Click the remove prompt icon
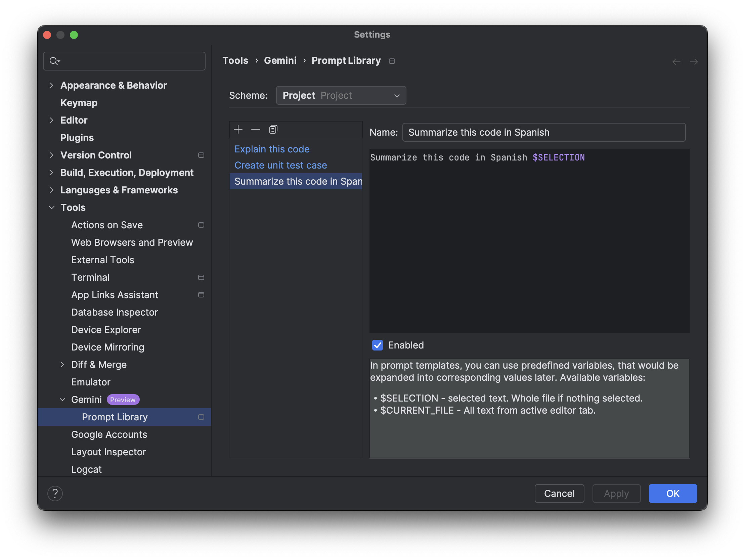 [255, 129]
